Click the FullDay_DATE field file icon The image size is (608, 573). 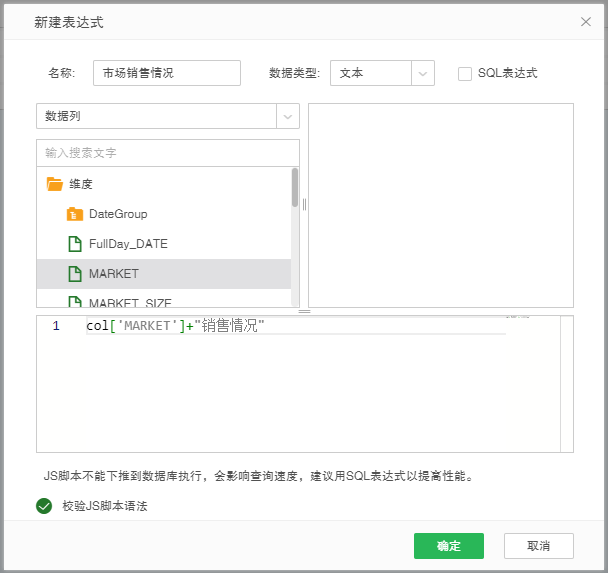[x=74, y=244]
